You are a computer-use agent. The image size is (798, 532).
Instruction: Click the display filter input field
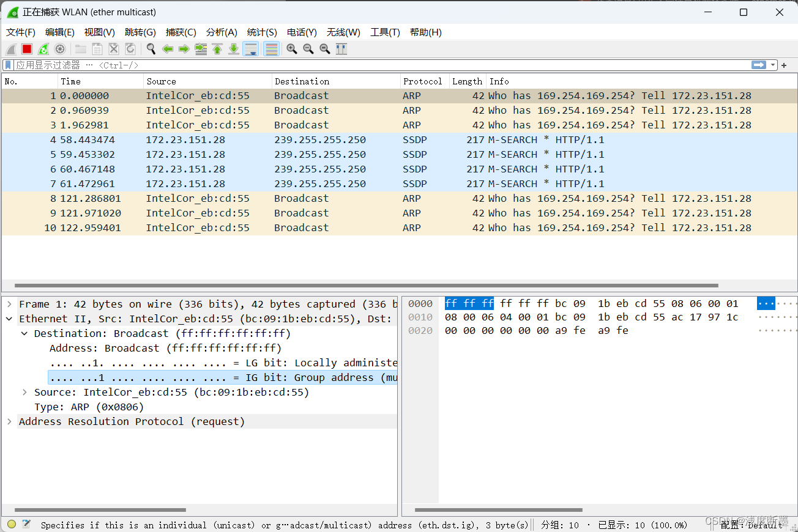pyautogui.click(x=382, y=65)
